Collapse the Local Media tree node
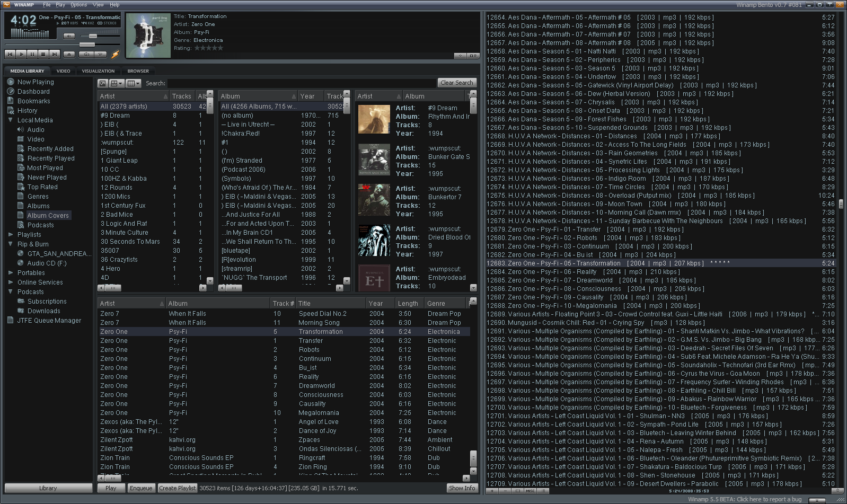 click(x=11, y=120)
